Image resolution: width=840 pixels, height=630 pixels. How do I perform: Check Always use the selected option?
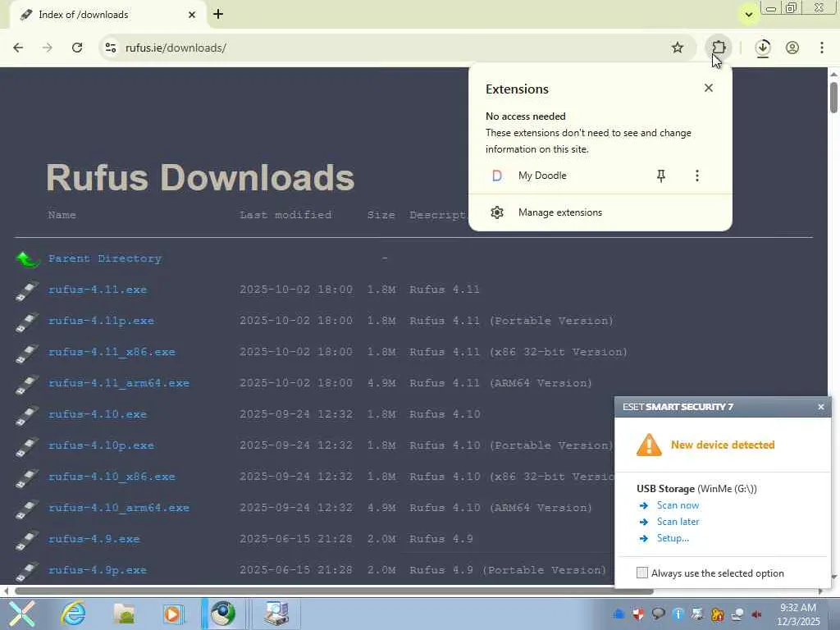(x=641, y=573)
